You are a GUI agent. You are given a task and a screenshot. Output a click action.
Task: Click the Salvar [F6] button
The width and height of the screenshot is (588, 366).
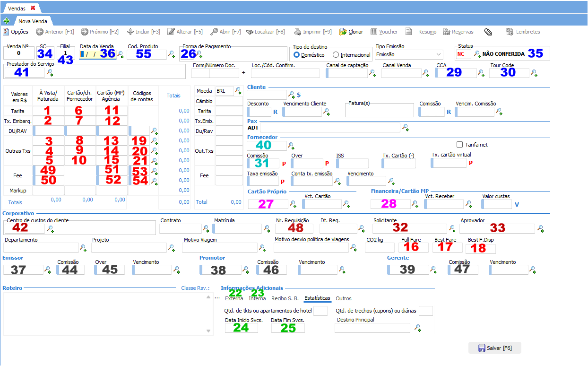[x=495, y=348]
